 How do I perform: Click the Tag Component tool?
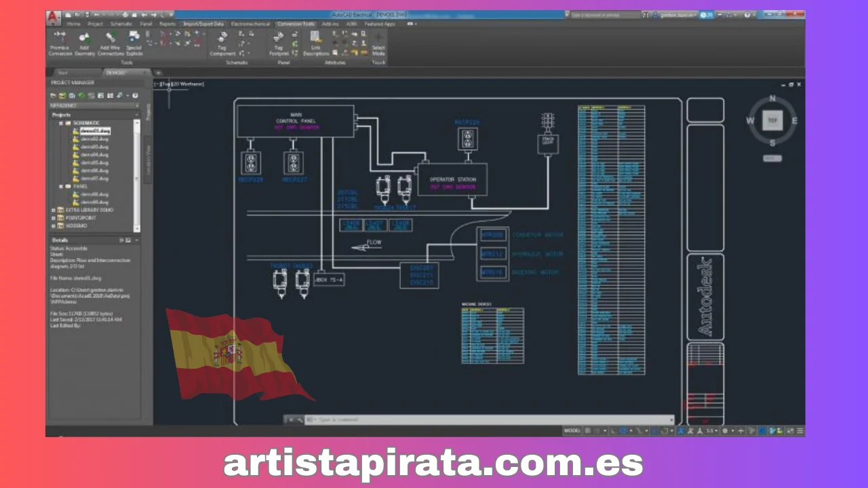coord(222,43)
